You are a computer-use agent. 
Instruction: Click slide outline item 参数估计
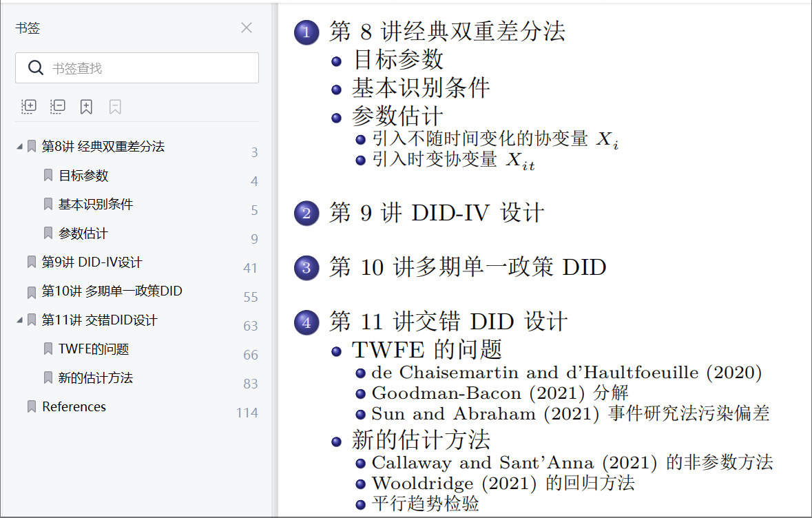pos(397,116)
